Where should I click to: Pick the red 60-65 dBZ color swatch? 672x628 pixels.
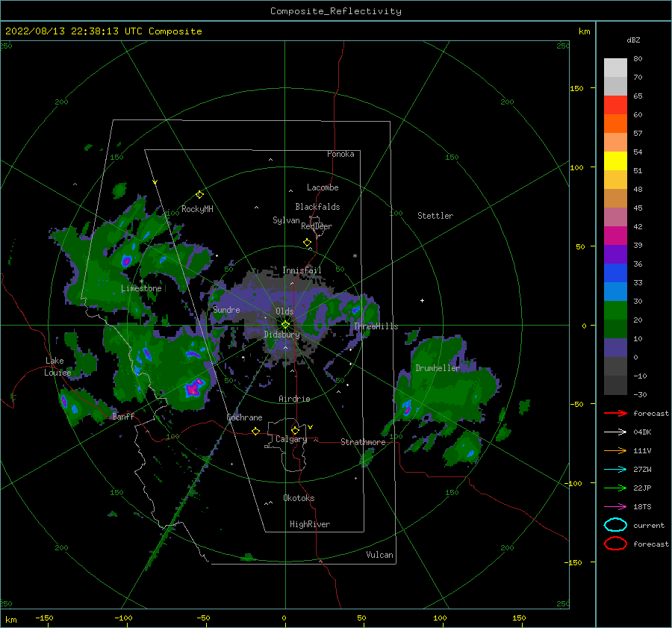tap(615, 105)
